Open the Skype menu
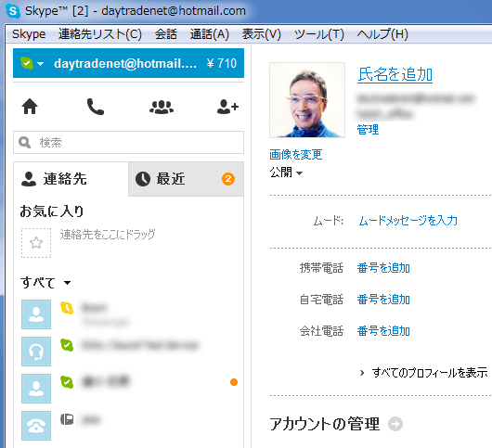The height and width of the screenshot is (448, 492). [29, 34]
